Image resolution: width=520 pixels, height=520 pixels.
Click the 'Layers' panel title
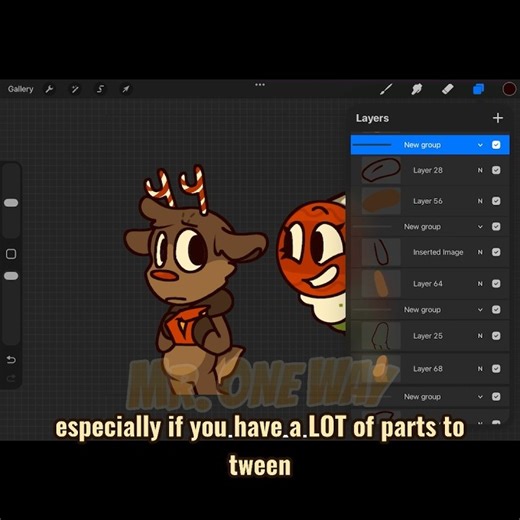[372, 118]
